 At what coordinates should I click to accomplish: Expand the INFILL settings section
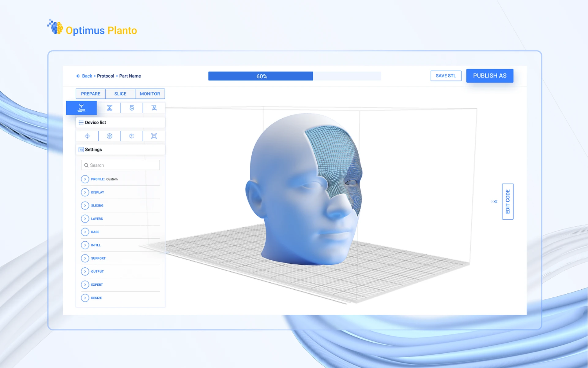click(x=85, y=245)
